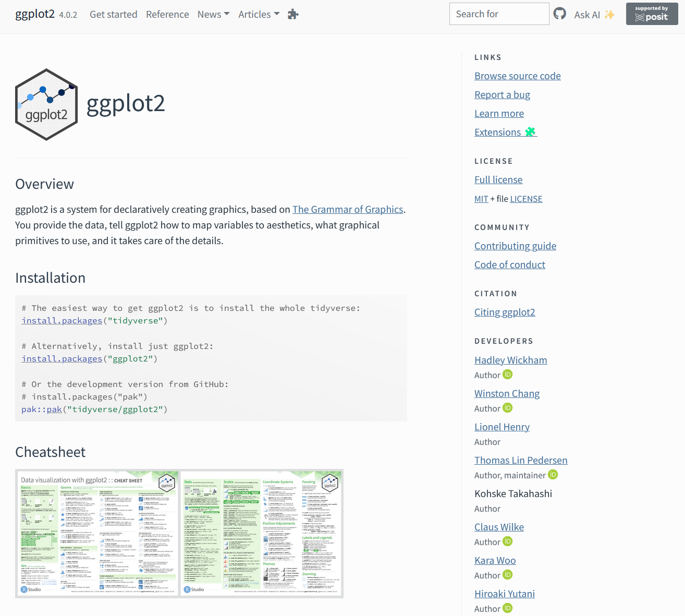Image resolution: width=685 pixels, height=616 pixels.
Task: Follow the install.packages tidyverse code link
Action: [x=62, y=320]
